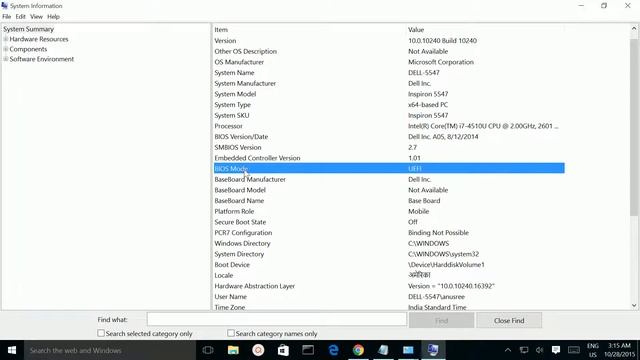Click the System Information title bar icon

(x=4, y=6)
